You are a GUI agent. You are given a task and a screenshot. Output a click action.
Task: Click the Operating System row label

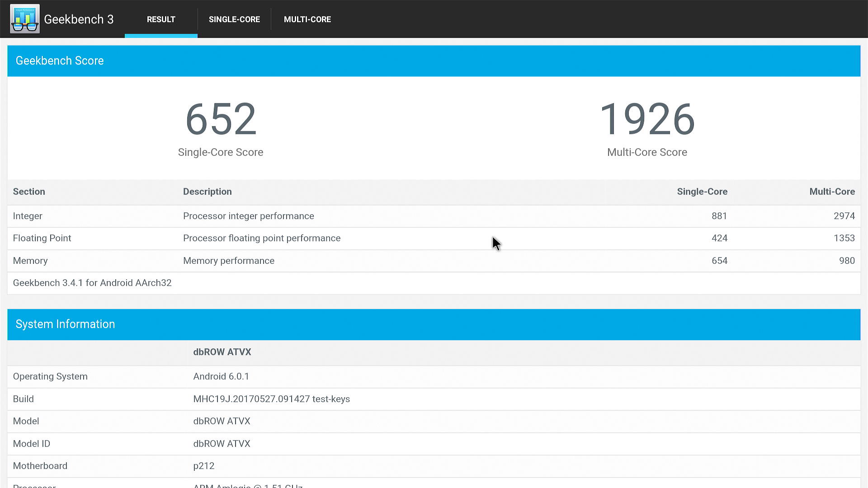[x=50, y=376]
